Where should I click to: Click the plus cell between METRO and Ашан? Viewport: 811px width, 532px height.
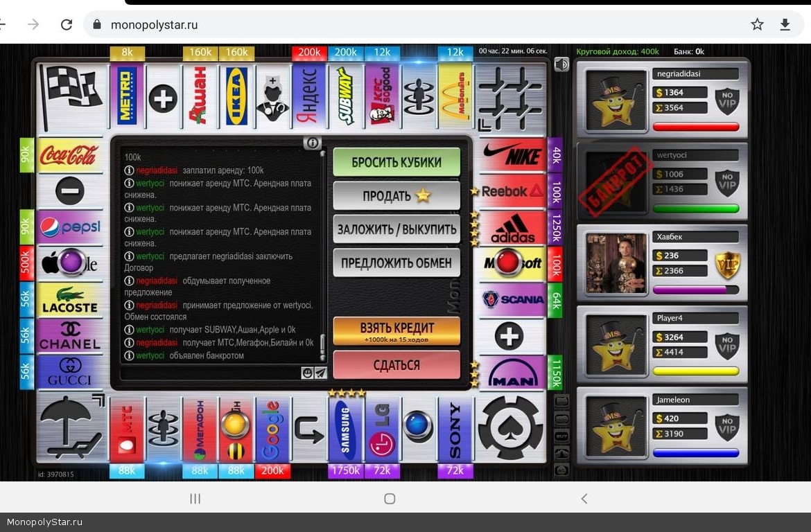click(163, 96)
